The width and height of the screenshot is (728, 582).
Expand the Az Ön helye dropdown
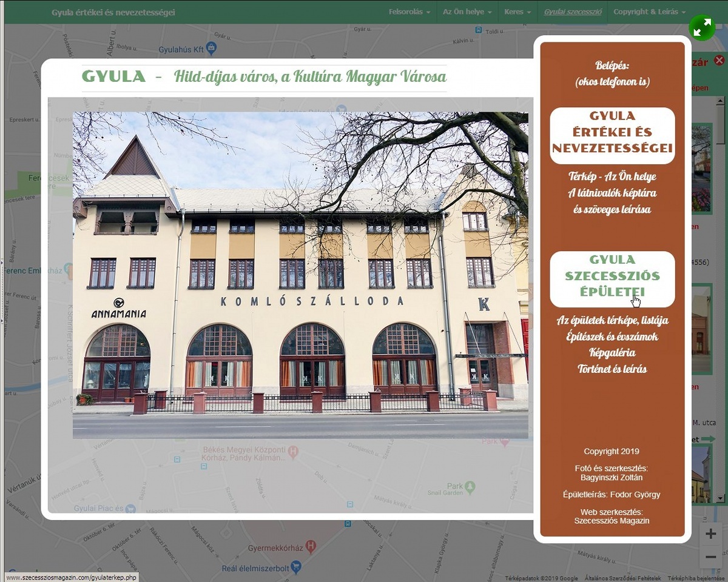click(x=467, y=12)
